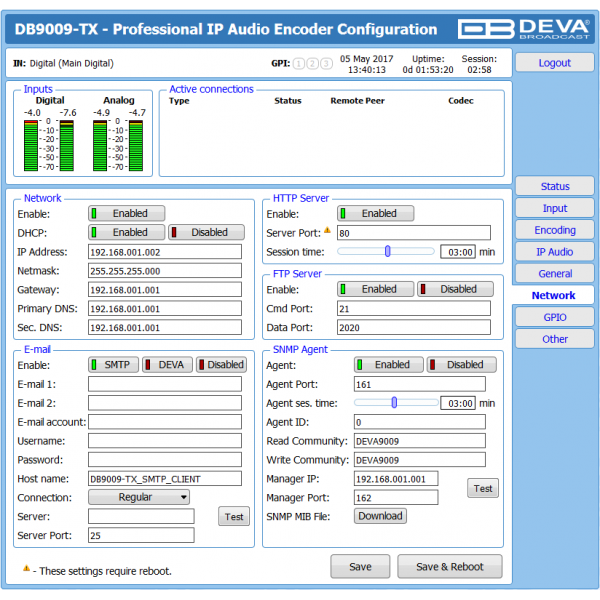Screen dimensions: 600x600
Task: Click the Read Community field
Action: point(420,441)
